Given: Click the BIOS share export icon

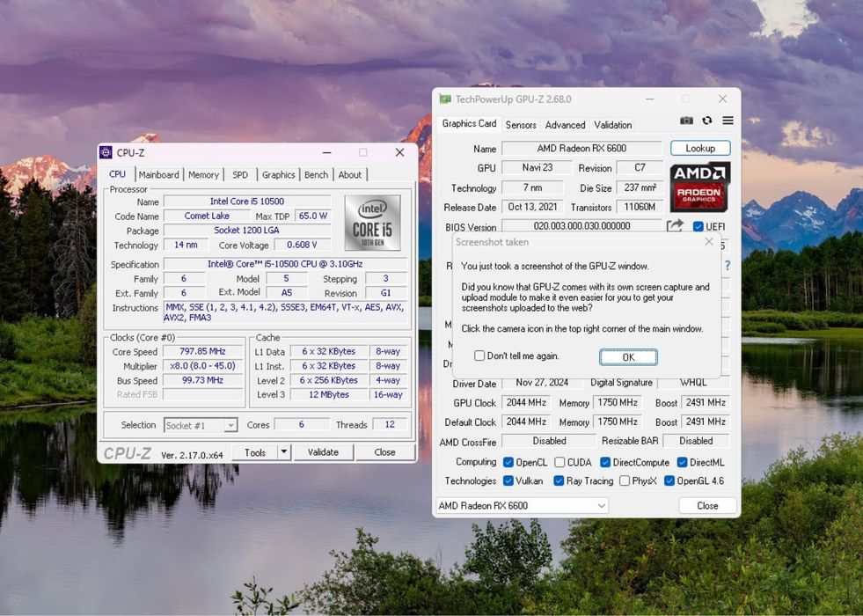Looking at the screenshot, I should 675,225.
